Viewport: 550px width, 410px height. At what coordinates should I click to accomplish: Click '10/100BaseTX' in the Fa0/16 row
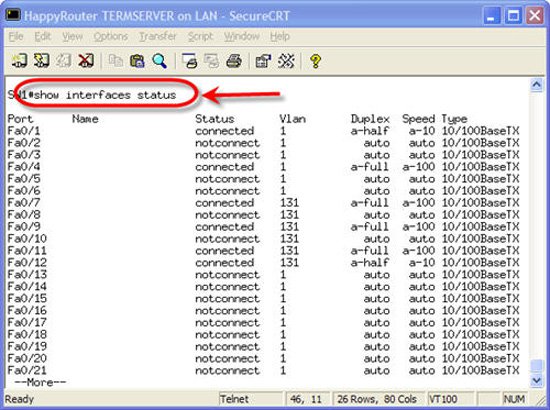tap(480, 310)
